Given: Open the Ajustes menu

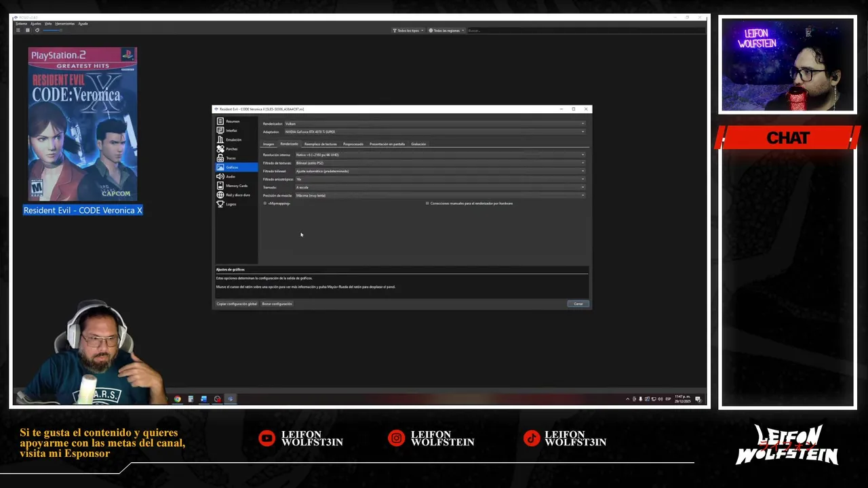Looking at the screenshot, I should click(x=36, y=24).
